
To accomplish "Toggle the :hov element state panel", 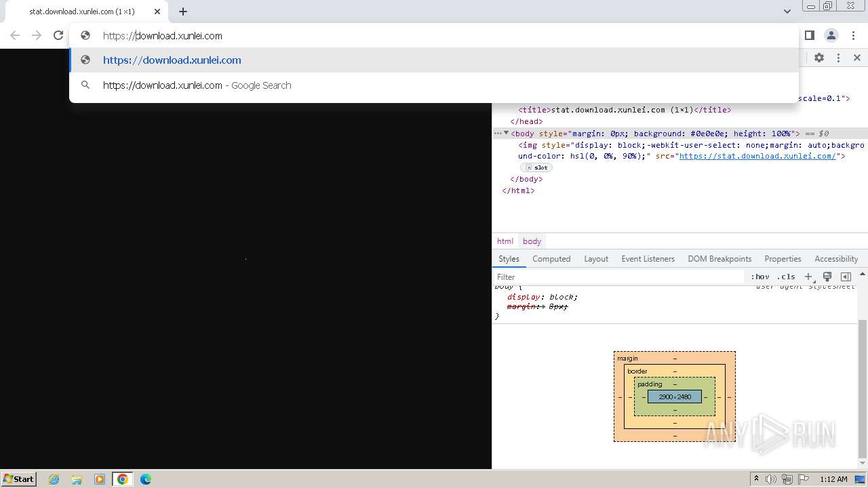I will pos(760,277).
